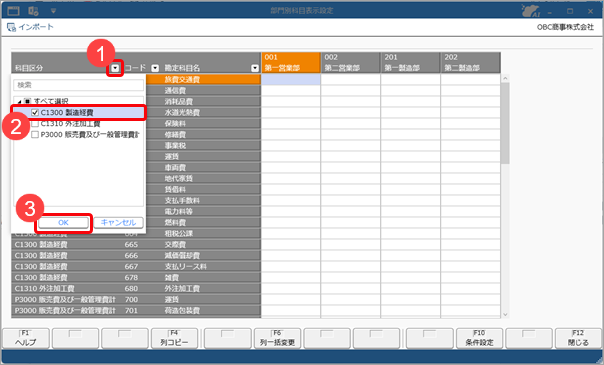Click the 事業税 account name row
The image size is (604, 365).
coord(203,146)
